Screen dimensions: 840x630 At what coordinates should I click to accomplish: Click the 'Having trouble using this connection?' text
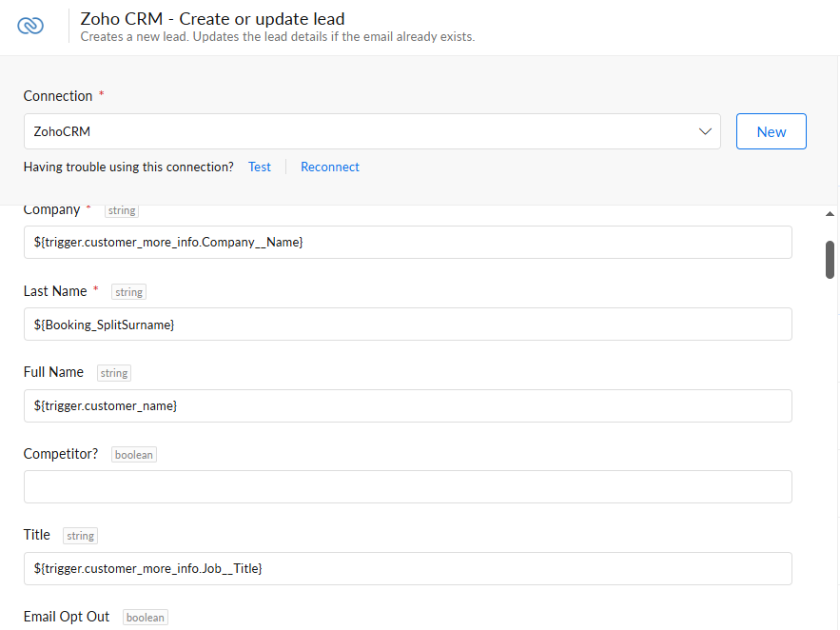tap(128, 167)
